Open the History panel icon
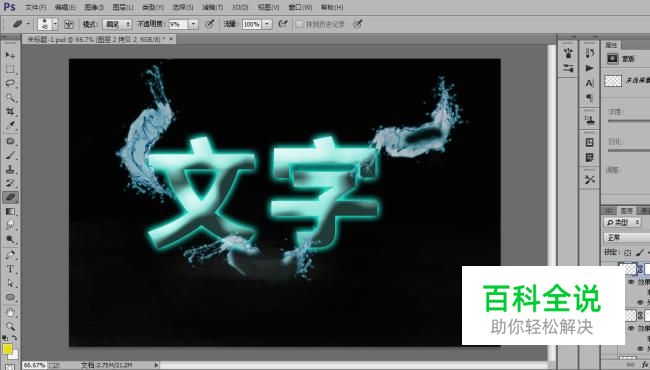This screenshot has width=650, height=370. pyautogui.click(x=589, y=53)
